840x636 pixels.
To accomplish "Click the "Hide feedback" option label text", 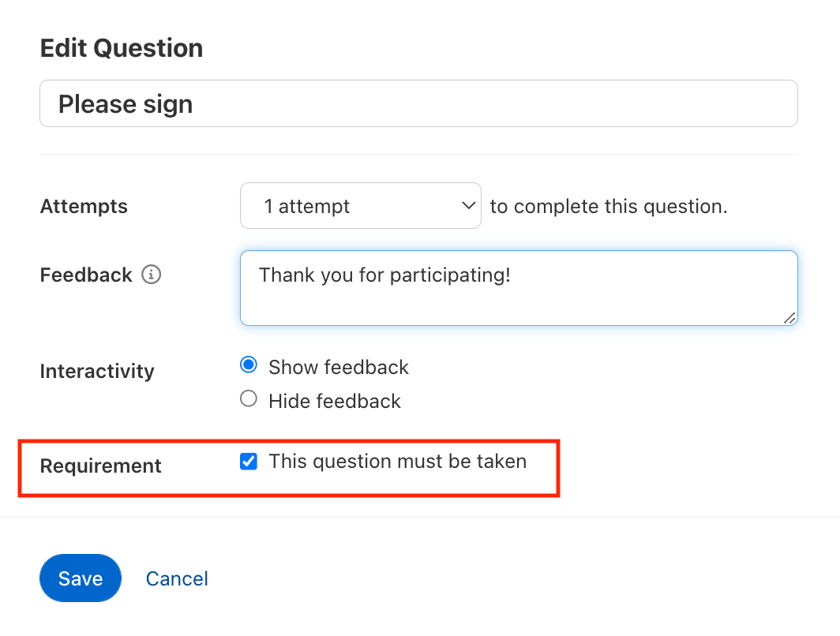I will pos(335,402).
